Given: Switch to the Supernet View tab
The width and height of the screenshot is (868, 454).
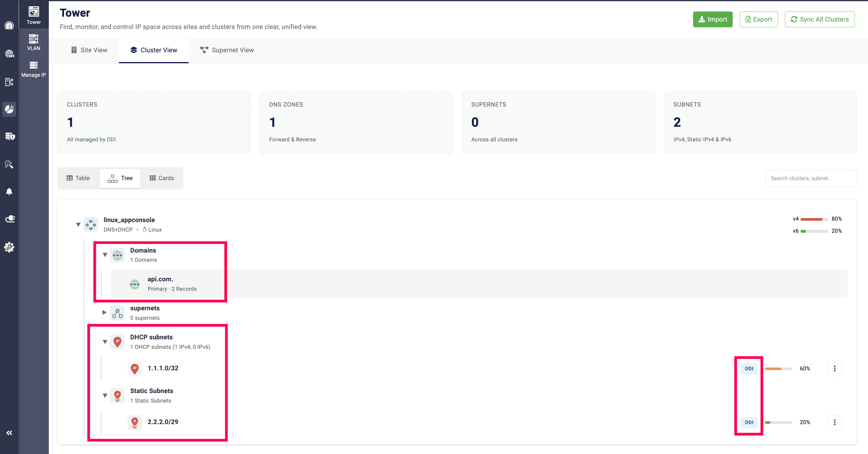Looking at the screenshot, I should pos(227,50).
